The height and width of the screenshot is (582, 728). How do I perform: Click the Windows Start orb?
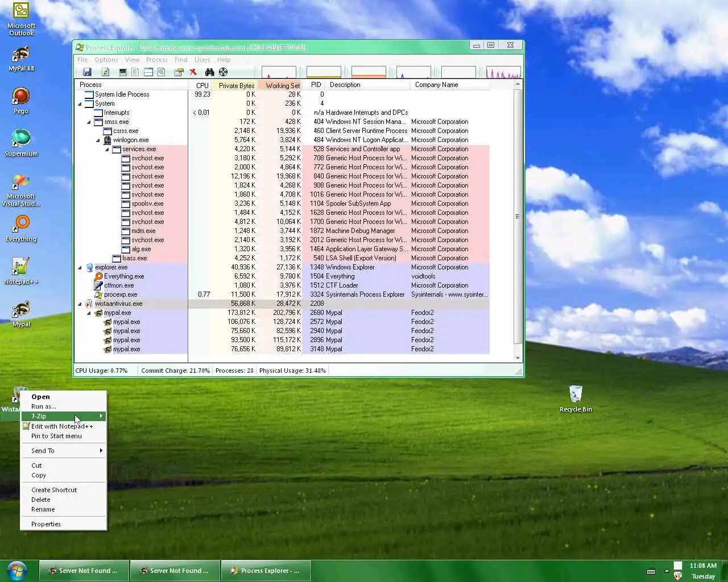(16, 571)
